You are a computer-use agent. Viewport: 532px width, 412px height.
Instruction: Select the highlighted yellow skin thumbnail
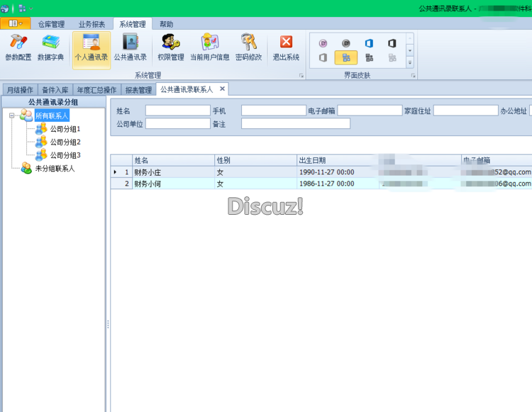(346, 57)
